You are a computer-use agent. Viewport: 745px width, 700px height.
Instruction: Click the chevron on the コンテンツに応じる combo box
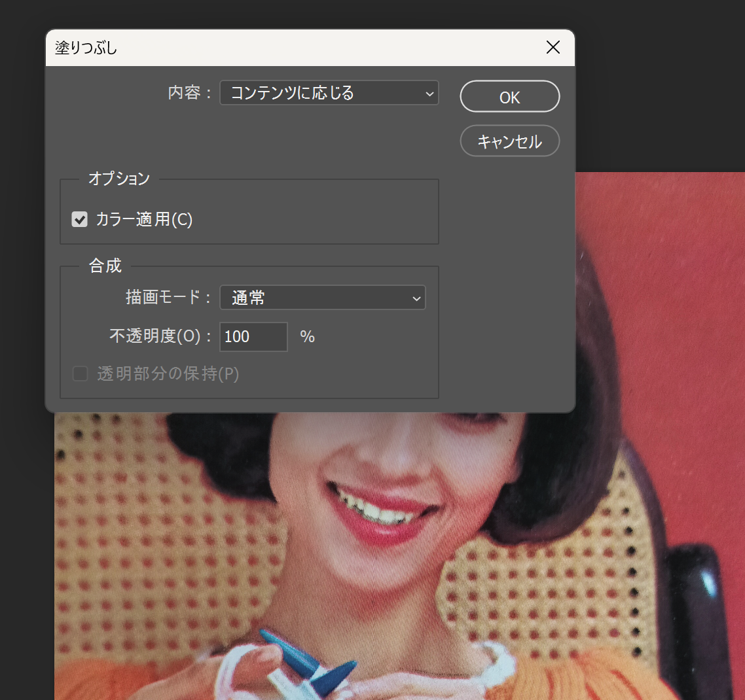(x=429, y=93)
